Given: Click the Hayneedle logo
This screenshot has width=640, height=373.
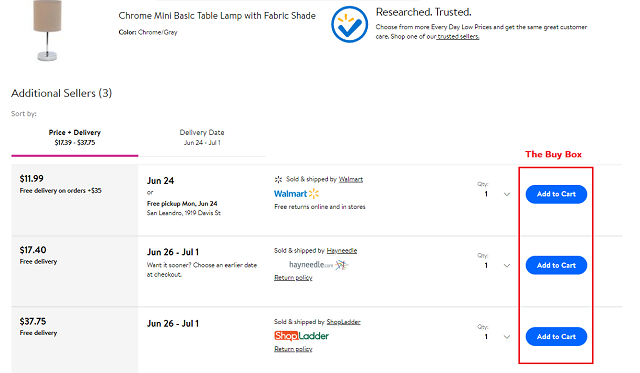Looking at the screenshot, I should click(318, 265).
